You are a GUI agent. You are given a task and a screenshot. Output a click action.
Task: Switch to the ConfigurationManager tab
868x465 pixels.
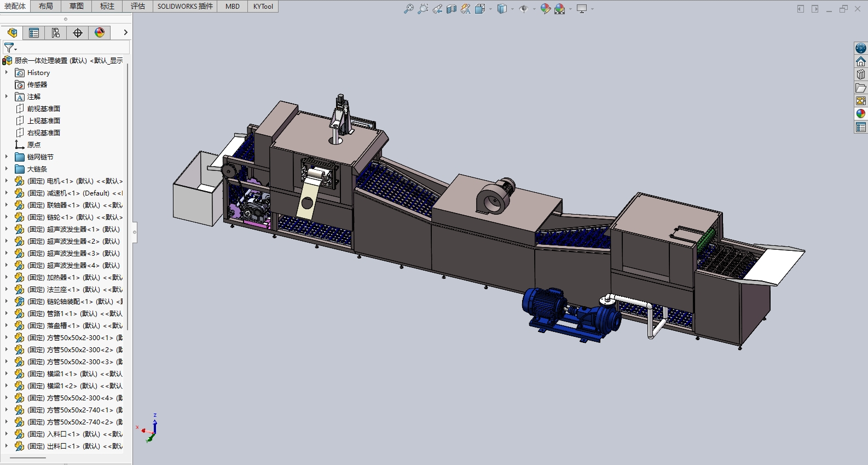(56, 33)
